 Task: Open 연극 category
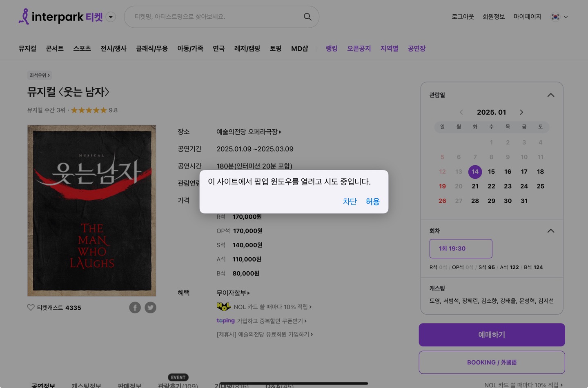(219, 49)
